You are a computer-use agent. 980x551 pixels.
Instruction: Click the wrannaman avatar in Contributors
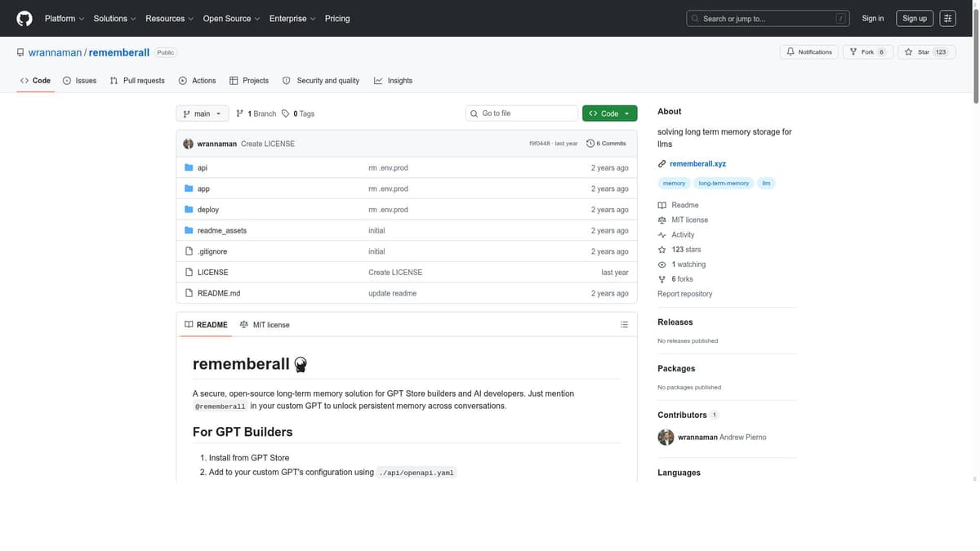666,438
